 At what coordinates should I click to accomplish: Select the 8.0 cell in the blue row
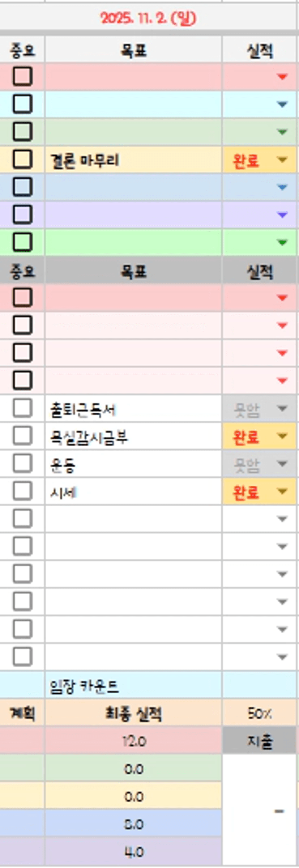(133, 824)
